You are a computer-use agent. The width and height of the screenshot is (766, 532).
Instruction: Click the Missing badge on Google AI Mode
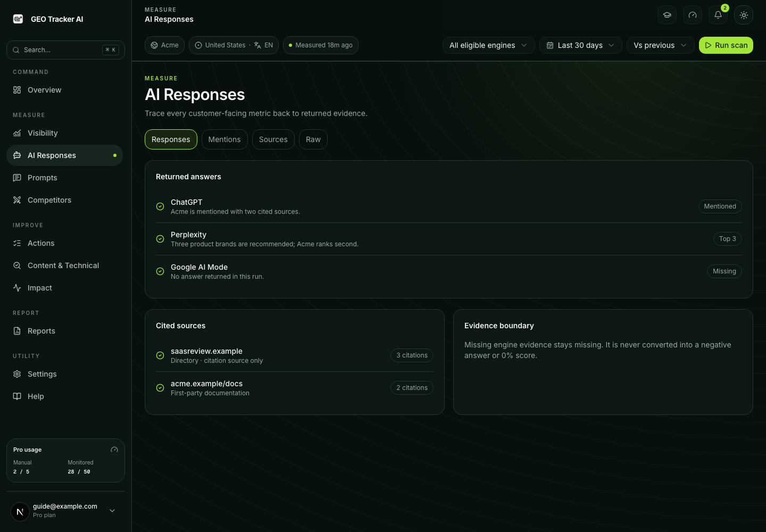[725, 271]
